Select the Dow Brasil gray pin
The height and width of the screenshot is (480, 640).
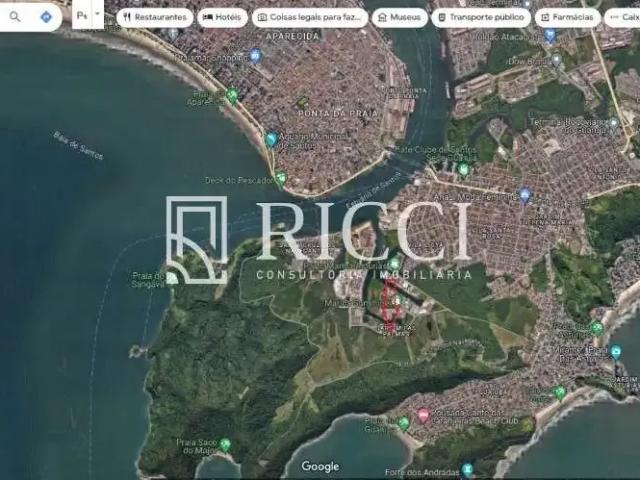tap(557, 60)
